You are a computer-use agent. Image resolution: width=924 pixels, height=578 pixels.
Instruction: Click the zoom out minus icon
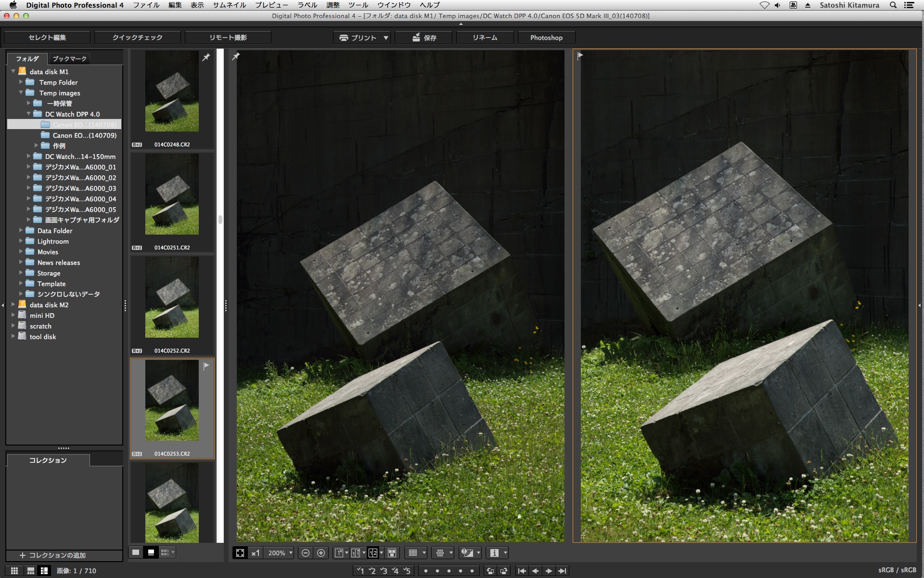tap(305, 553)
